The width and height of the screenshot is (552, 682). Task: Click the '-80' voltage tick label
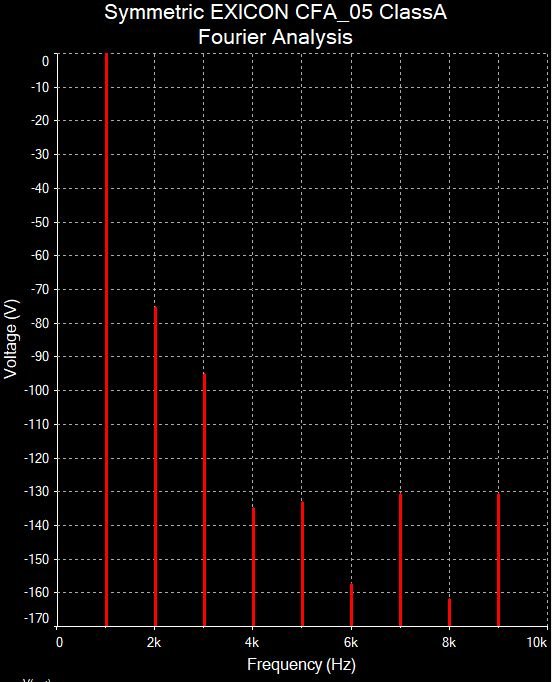(40, 323)
